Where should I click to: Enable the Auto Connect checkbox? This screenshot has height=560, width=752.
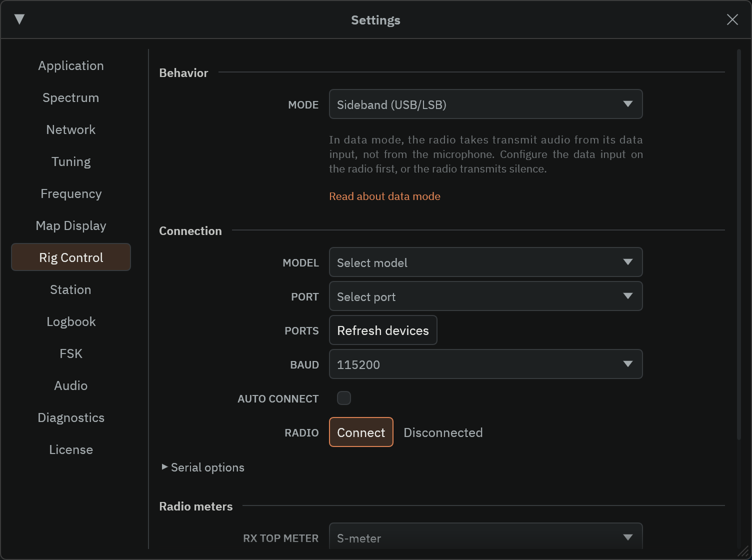tap(344, 398)
